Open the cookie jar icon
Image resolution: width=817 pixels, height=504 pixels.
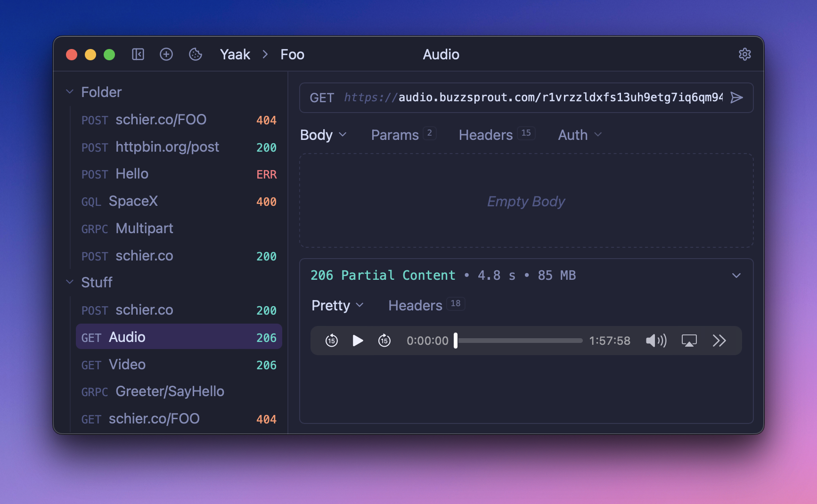(196, 54)
